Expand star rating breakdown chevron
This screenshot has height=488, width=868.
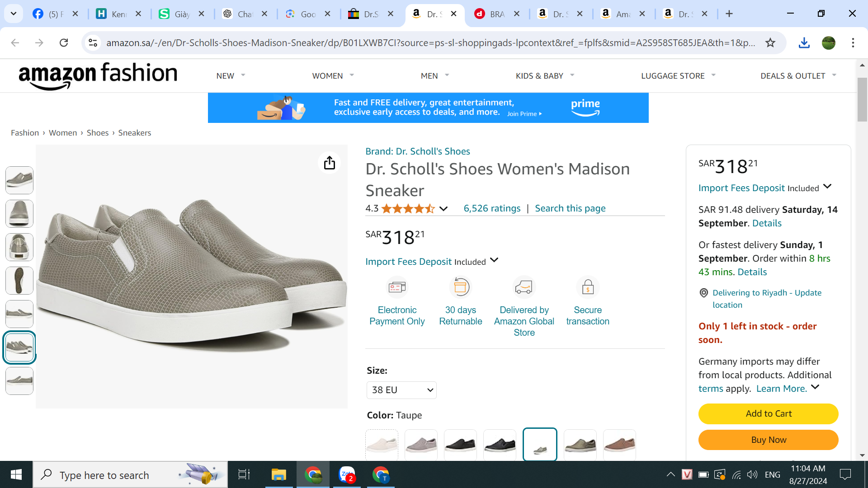coord(443,209)
